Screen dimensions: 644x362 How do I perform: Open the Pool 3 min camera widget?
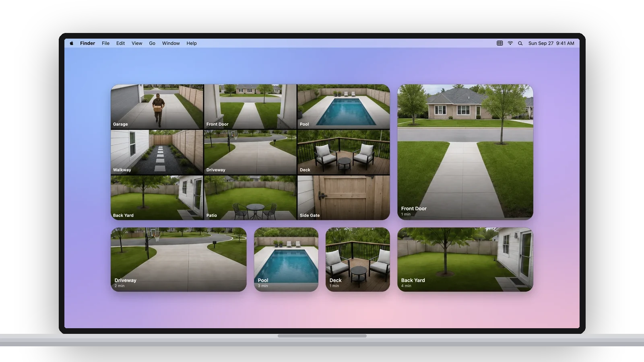(286, 259)
